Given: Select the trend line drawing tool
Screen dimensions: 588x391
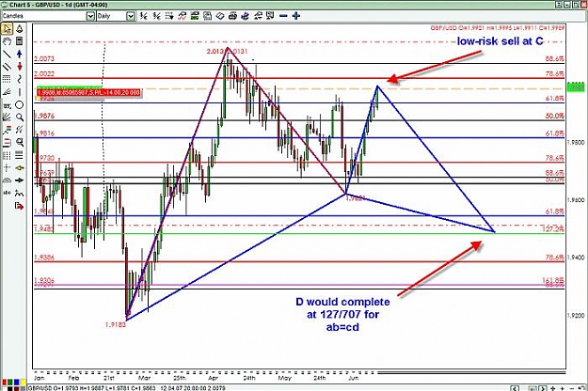Looking at the screenshot, I should tap(8, 54).
